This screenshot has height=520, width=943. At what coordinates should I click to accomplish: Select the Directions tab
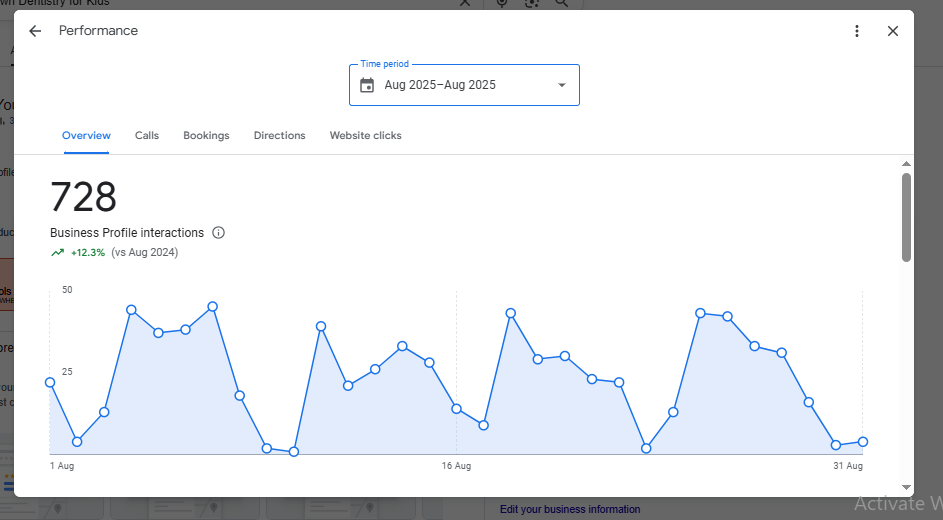(x=279, y=136)
